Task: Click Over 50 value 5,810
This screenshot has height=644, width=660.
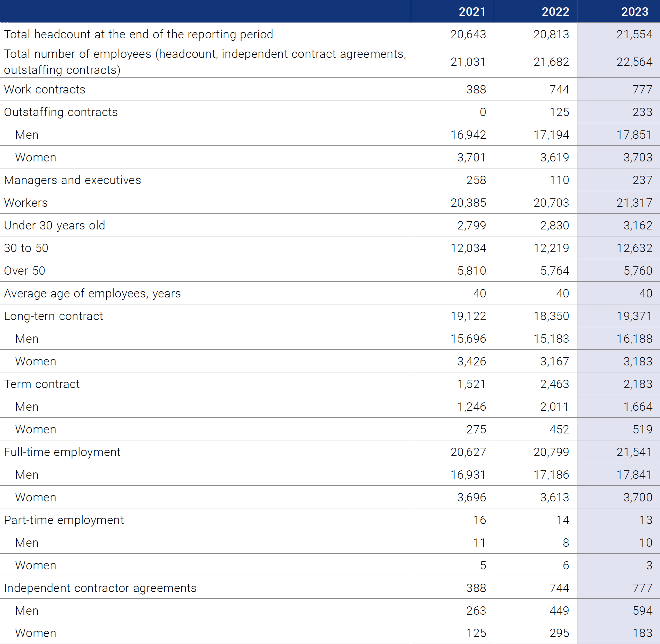Action: coord(471,271)
